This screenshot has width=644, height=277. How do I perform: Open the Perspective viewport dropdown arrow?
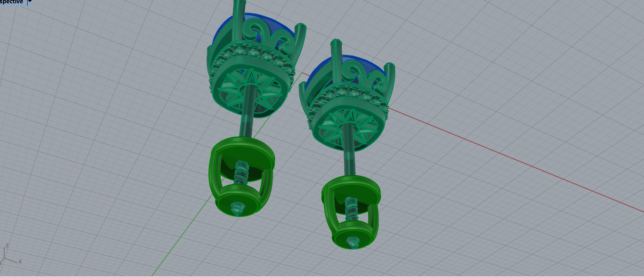(x=30, y=2)
